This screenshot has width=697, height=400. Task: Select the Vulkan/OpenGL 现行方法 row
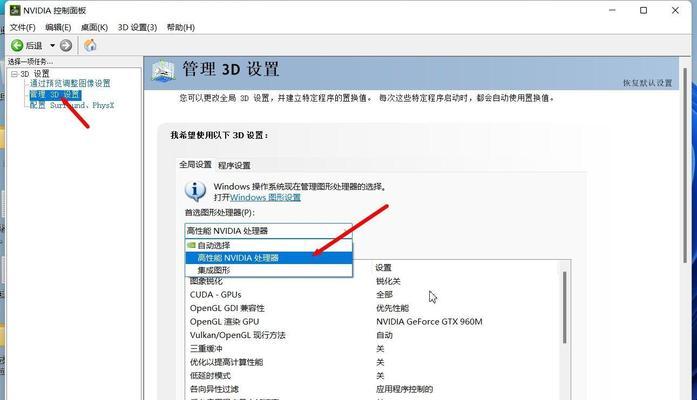point(374,335)
